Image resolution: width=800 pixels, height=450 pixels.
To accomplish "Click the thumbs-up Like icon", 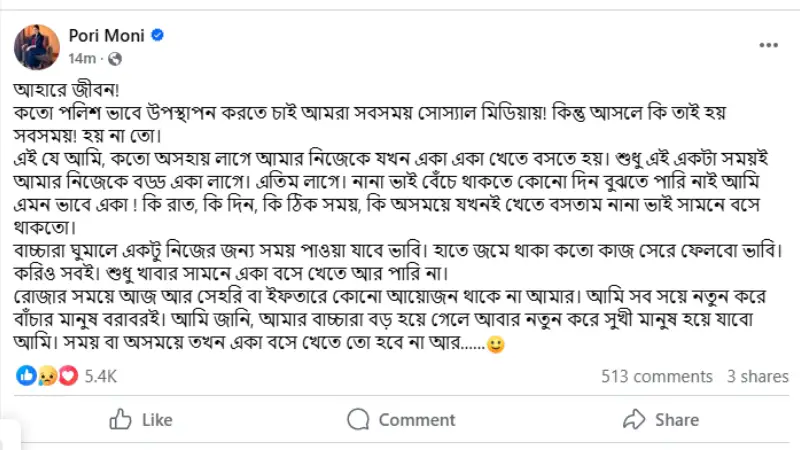I will pos(120,419).
